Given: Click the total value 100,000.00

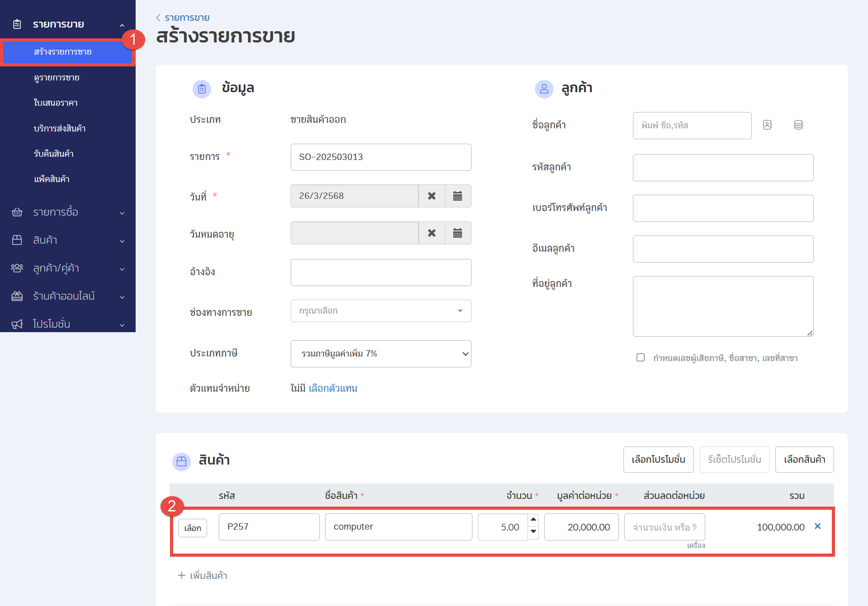Looking at the screenshot, I should click(781, 527).
